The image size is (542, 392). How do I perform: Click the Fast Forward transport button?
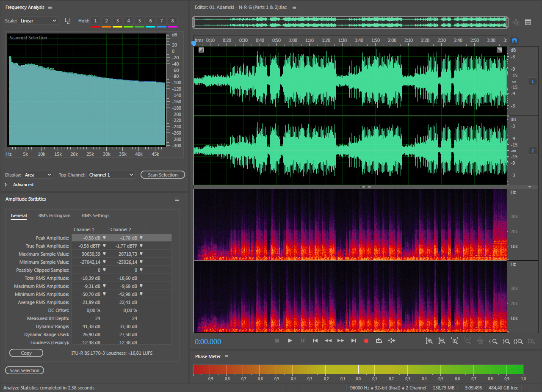[341, 341]
